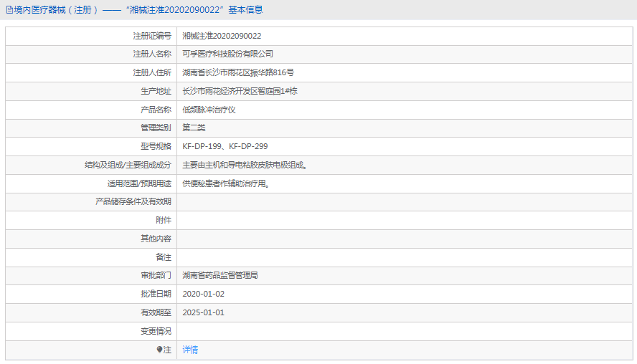Click the 适用范围/预期用途 label

click(139, 183)
